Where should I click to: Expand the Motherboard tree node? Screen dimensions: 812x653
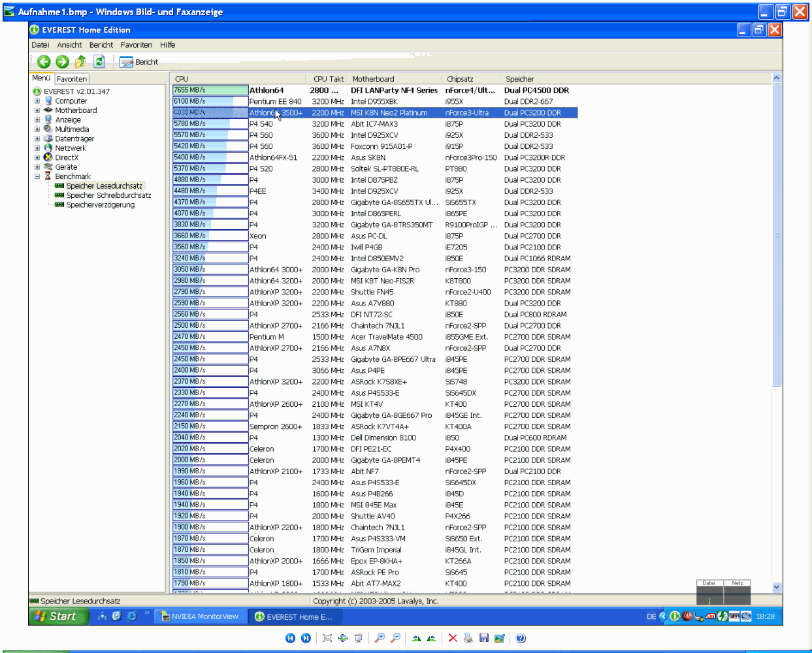37,110
